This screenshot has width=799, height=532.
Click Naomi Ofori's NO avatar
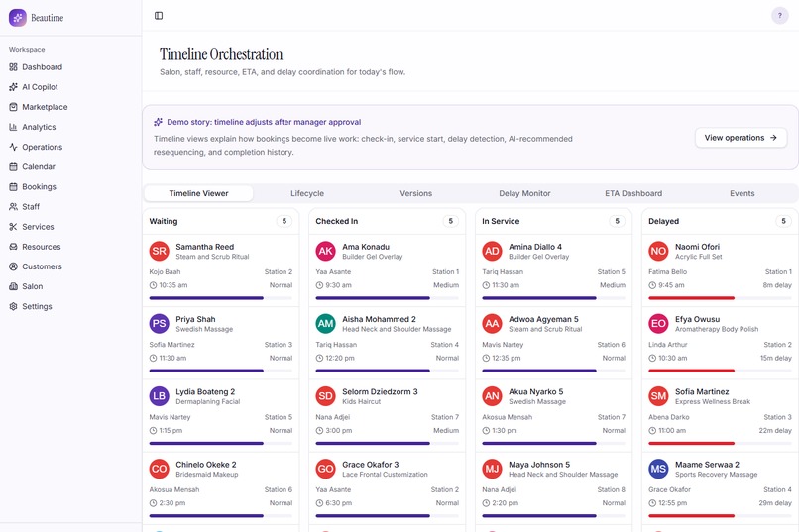click(x=658, y=251)
